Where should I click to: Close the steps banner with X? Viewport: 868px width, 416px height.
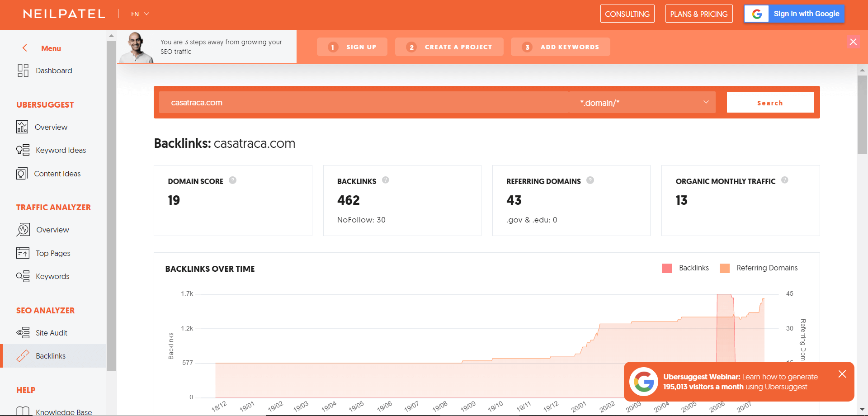853,42
